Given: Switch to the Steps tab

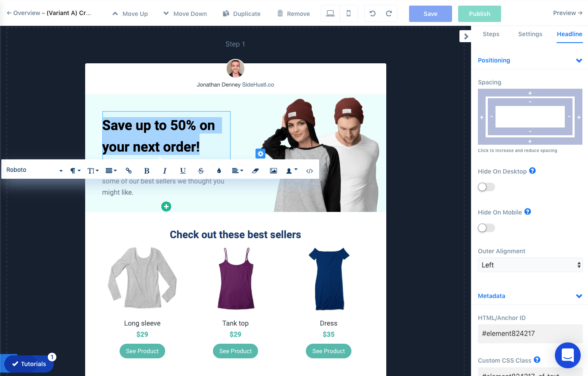Looking at the screenshot, I should point(491,34).
